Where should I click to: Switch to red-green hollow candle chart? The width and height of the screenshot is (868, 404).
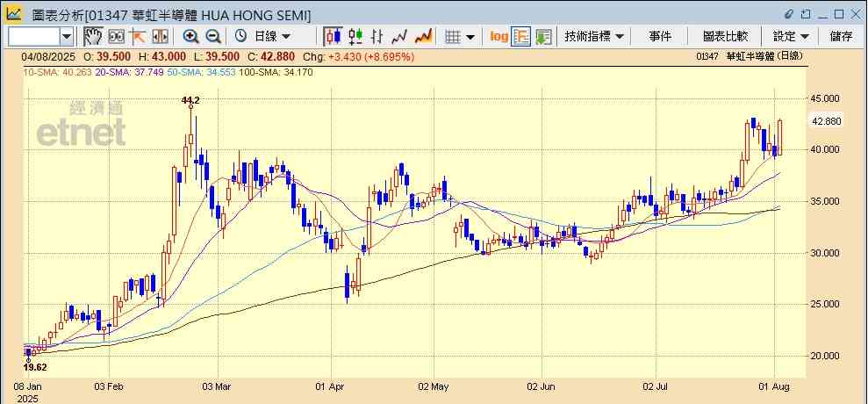[x=355, y=37]
